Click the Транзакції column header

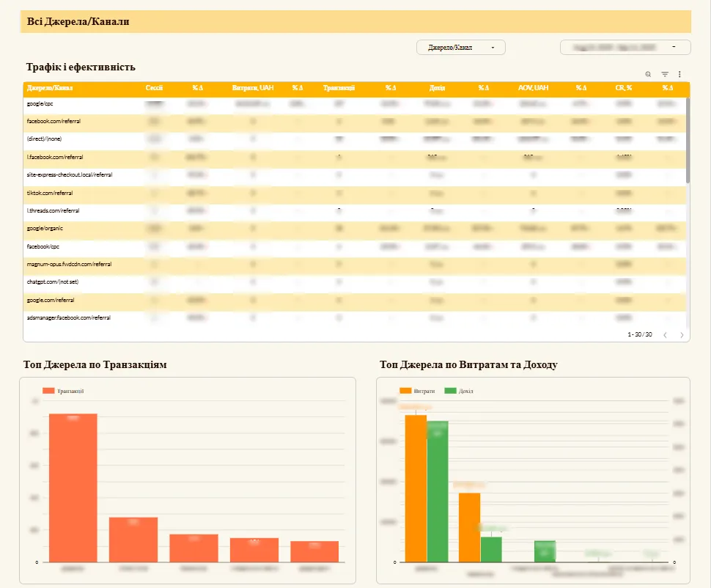point(339,88)
